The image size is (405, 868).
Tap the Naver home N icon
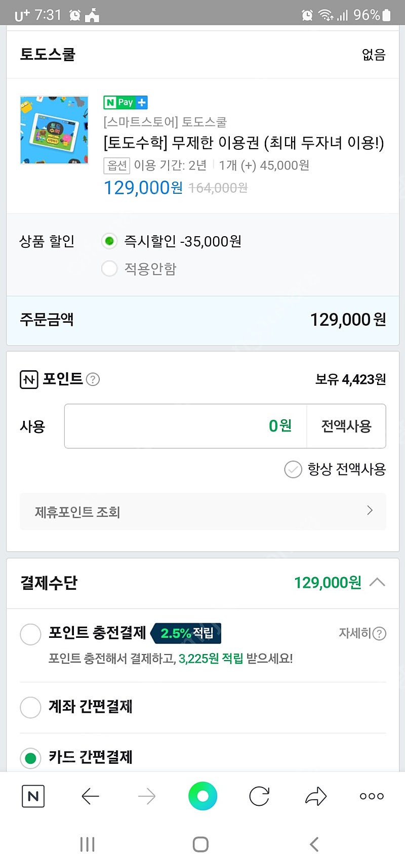(33, 796)
